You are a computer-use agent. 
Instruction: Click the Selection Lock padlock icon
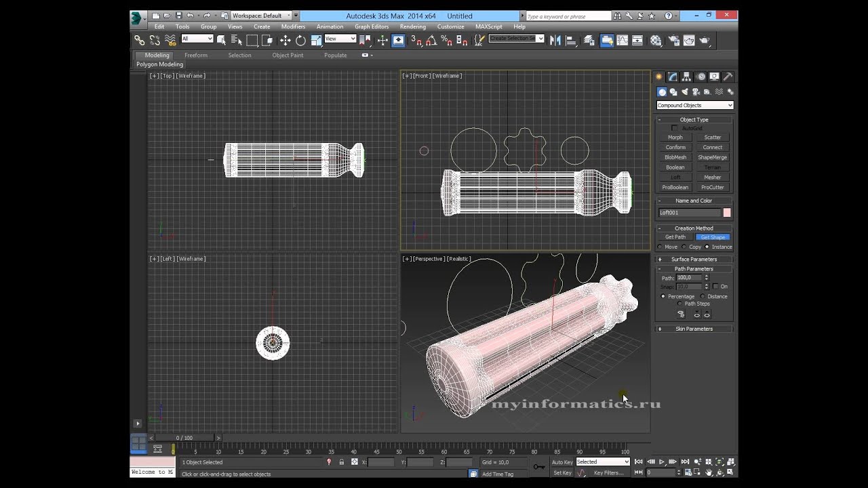click(x=342, y=462)
